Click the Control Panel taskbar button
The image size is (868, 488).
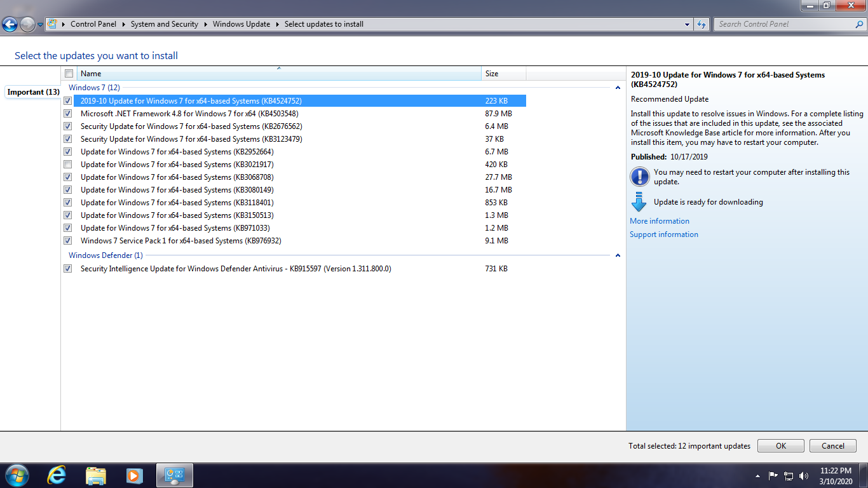175,475
